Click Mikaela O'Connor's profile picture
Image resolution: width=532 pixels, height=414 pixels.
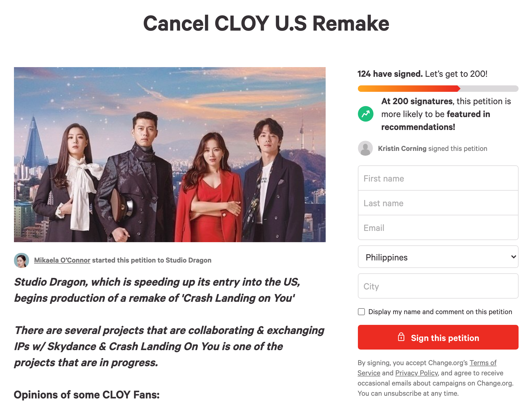tap(21, 260)
